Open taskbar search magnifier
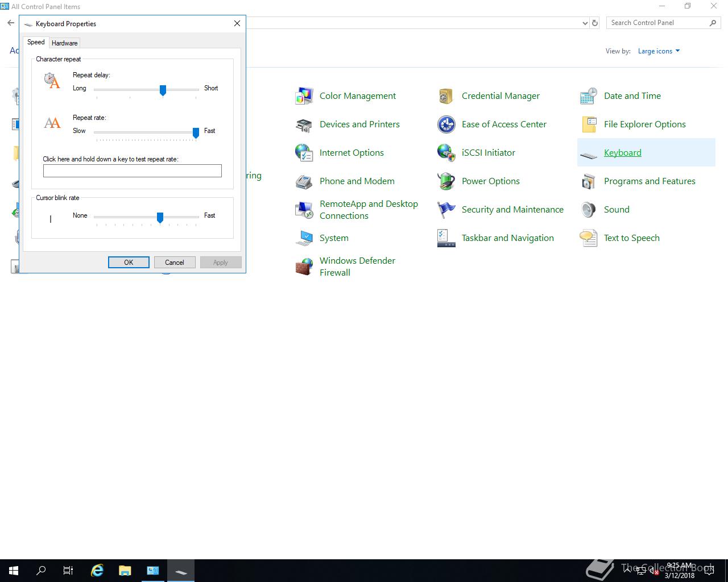The width and height of the screenshot is (728, 582). coord(41,571)
